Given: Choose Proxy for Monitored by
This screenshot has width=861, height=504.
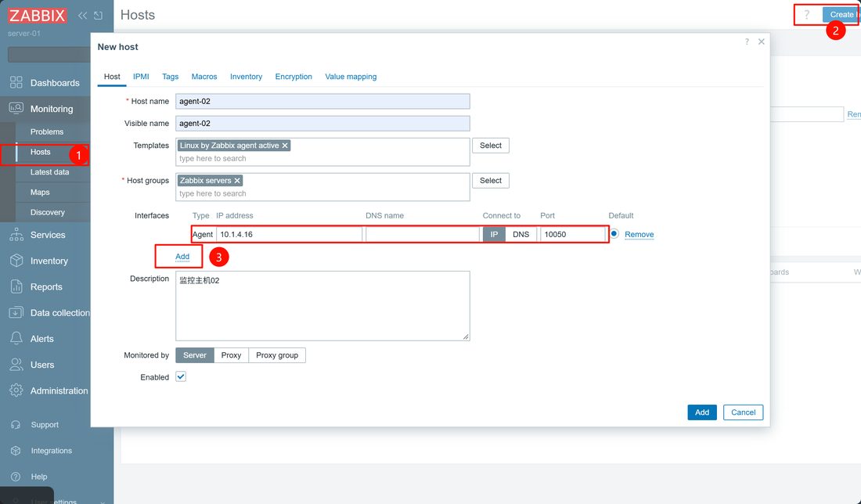Looking at the screenshot, I should 231,355.
